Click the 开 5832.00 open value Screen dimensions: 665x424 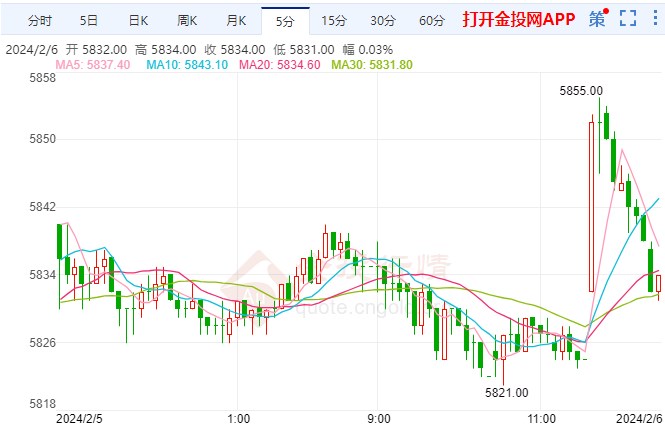96,50
